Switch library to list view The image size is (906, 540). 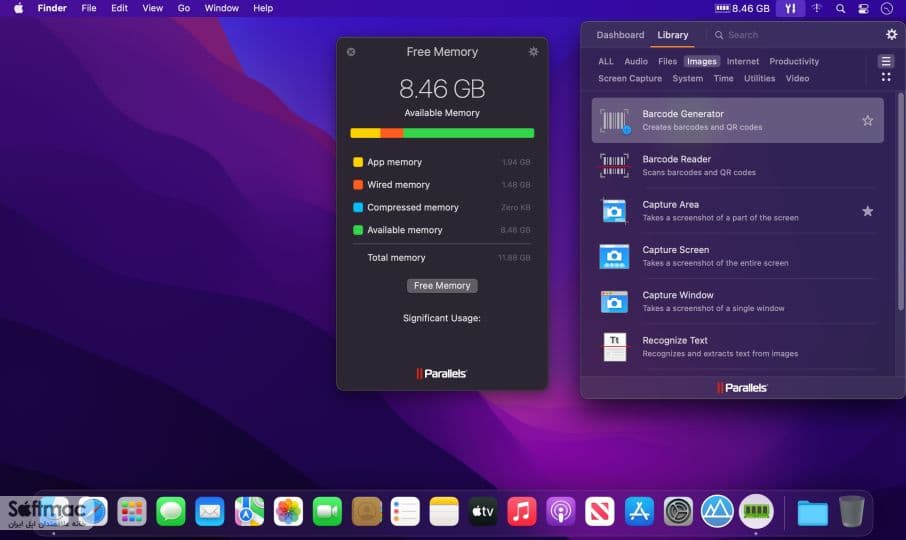point(886,61)
